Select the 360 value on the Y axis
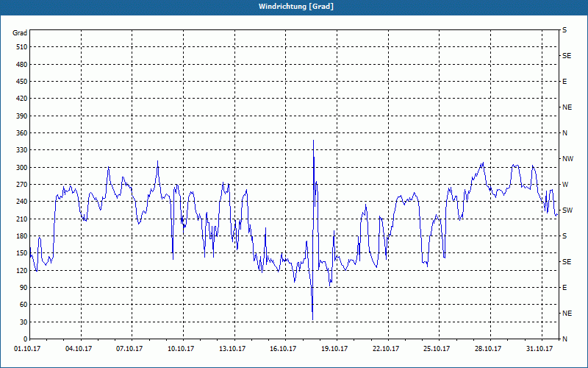 22,133
